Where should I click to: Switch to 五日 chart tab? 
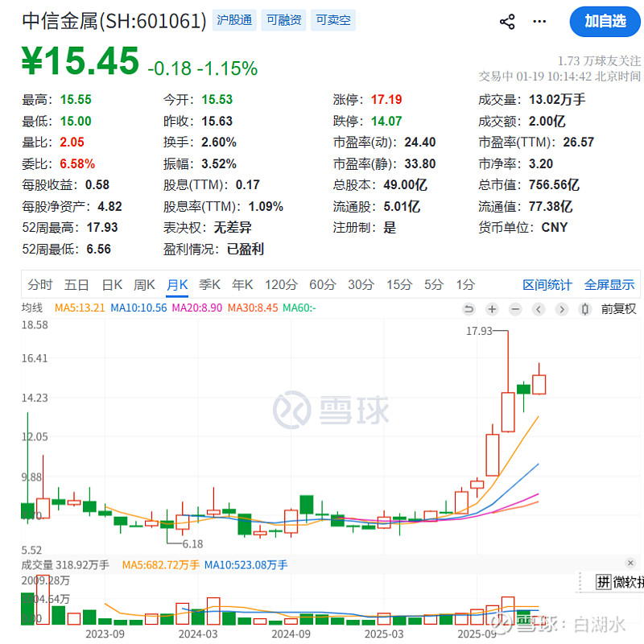tap(76, 284)
